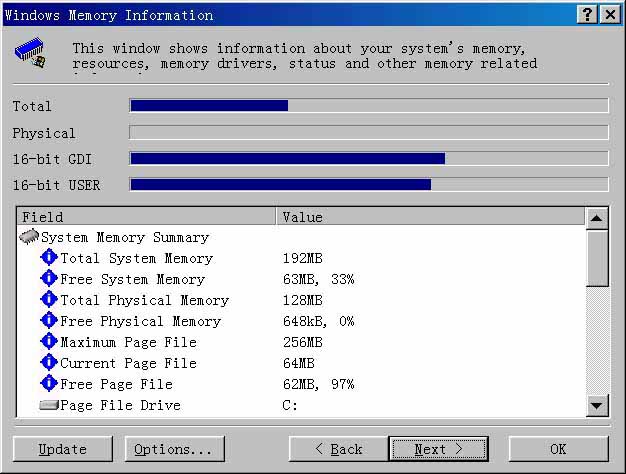This screenshot has width=626, height=474.
Task: Click info icon beside Total Physical Memory
Action: click(49, 300)
